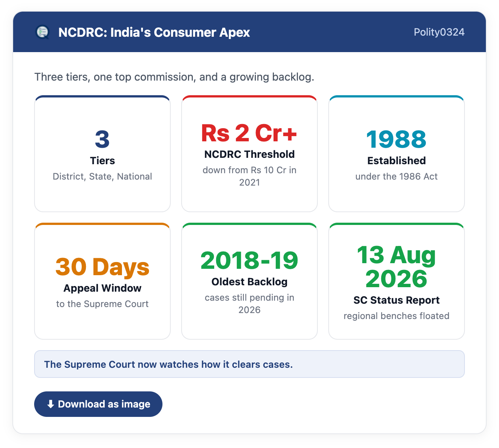Viewport: 499px width, 448px height.
Task: Click the header title NCDRC: India's Consumer Apex
Action: pos(154,32)
